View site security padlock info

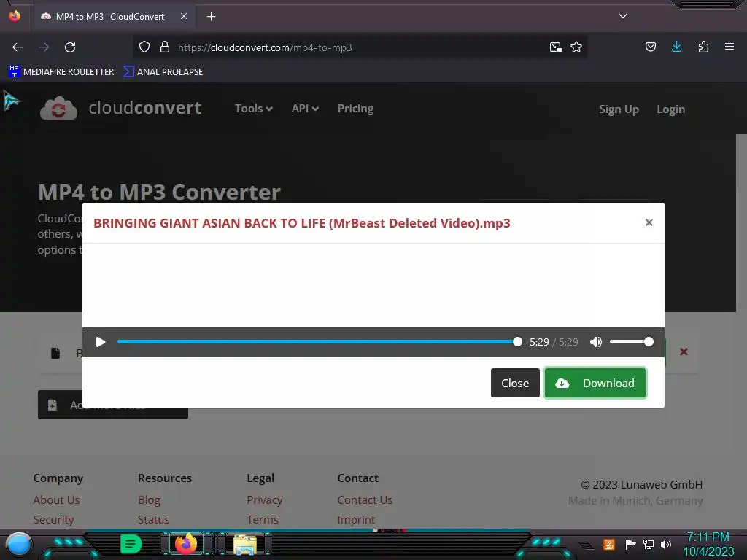pos(165,47)
